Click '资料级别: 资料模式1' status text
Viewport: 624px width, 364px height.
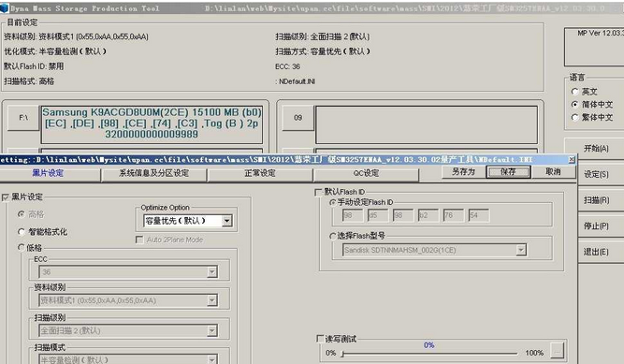tap(76, 36)
